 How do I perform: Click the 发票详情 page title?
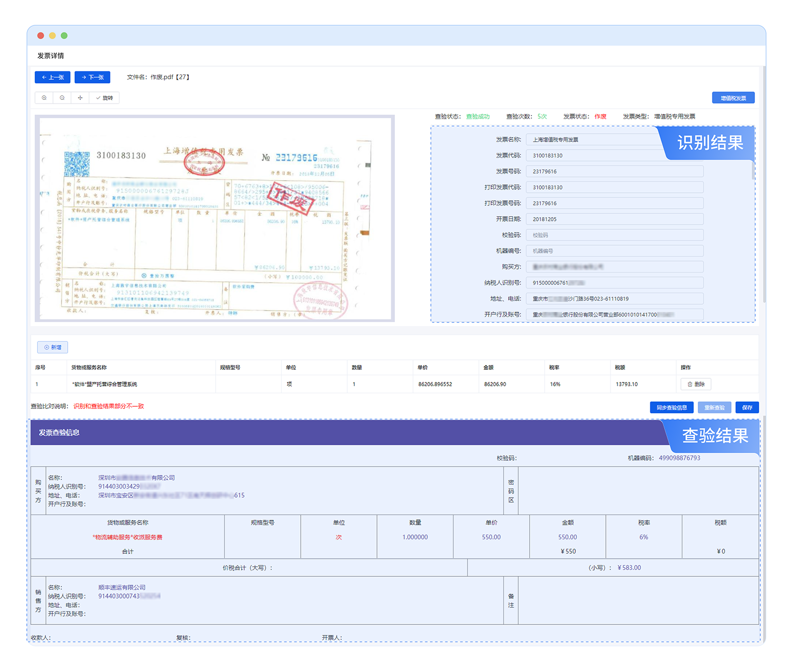coord(51,56)
